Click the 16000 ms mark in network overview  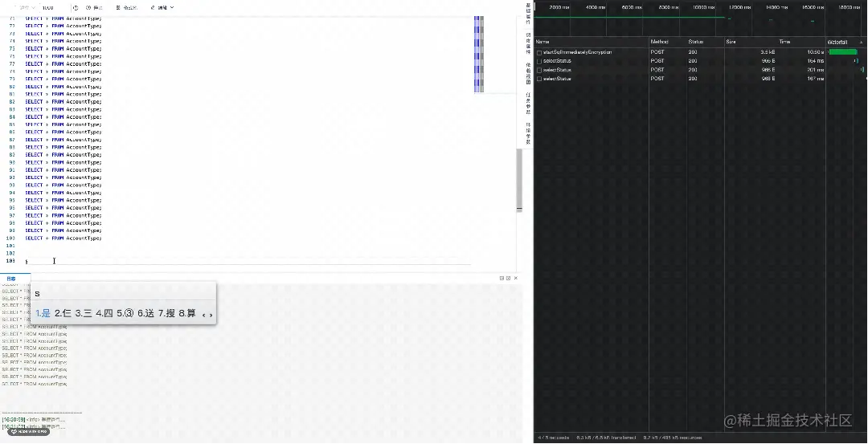pyautogui.click(x=813, y=7)
